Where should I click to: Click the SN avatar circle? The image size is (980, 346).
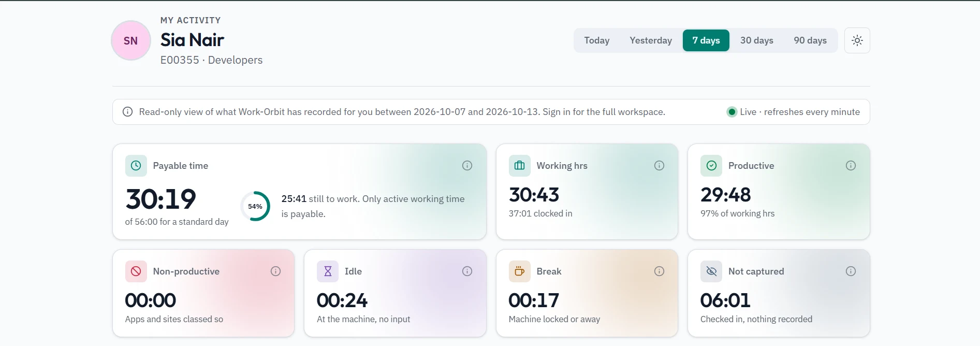coord(131,40)
